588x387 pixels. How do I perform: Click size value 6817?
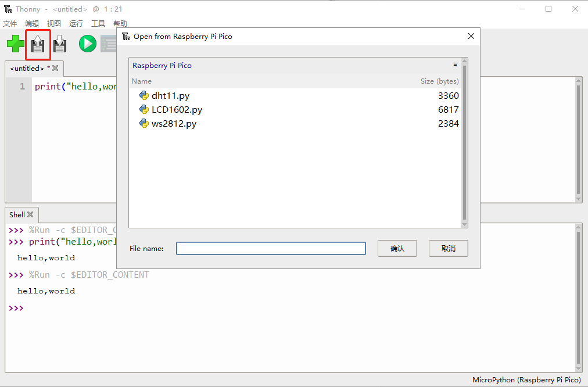pos(448,109)
